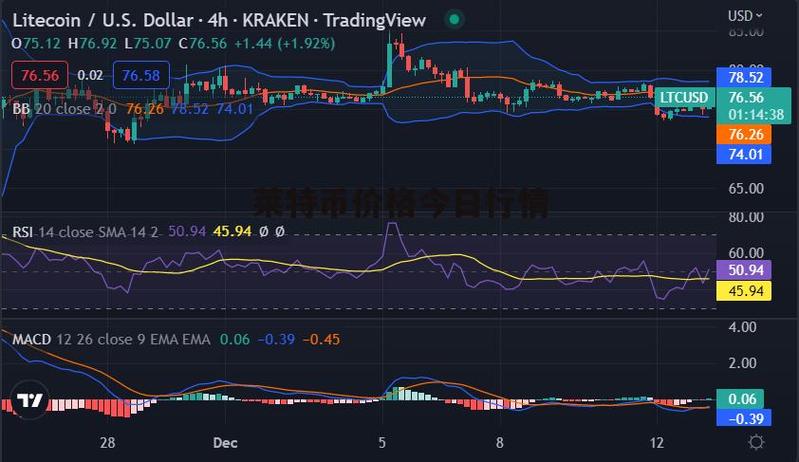799x462 pixels.
Task: Click the 12 date marker on time axis
Action: (x=656, y=441)
